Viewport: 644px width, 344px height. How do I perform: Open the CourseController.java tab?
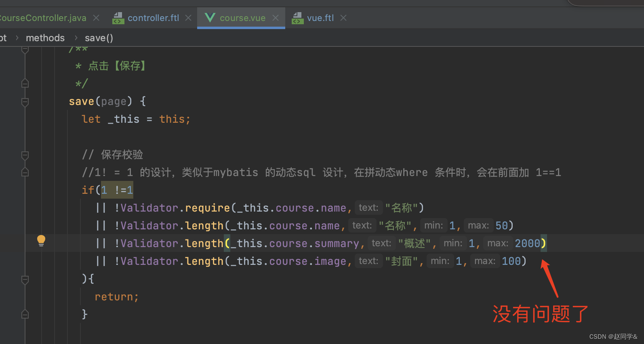tap(43, 18)
